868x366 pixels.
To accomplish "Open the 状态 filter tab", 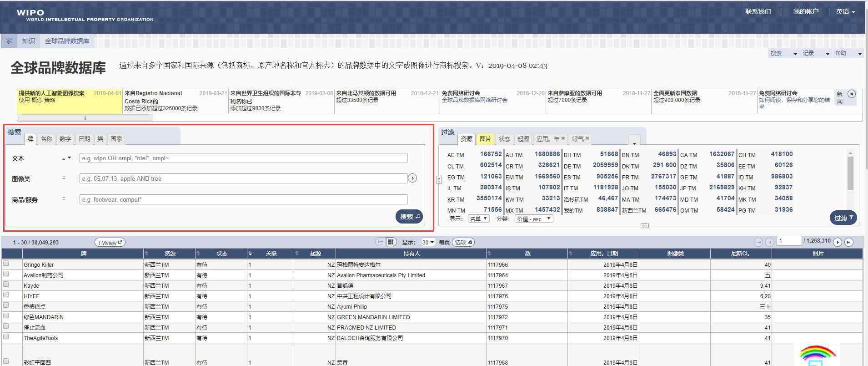I will [x=504, y=139].
